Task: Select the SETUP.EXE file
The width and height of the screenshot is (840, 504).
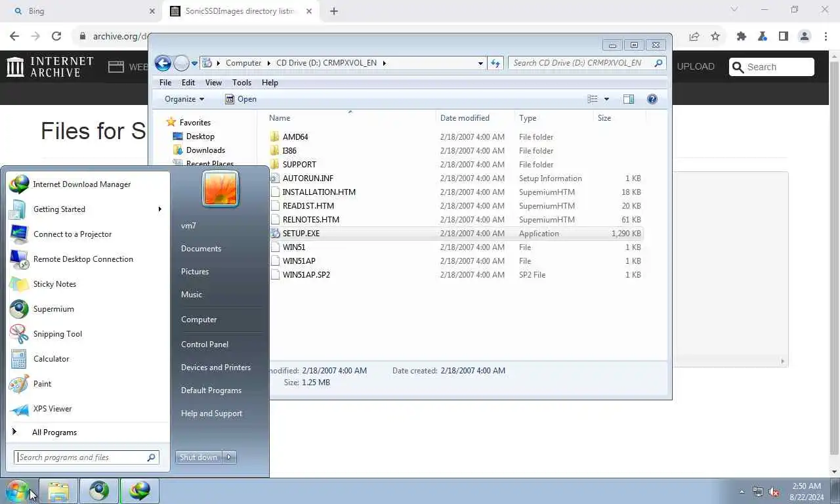Action: click(x=456, y=234)
